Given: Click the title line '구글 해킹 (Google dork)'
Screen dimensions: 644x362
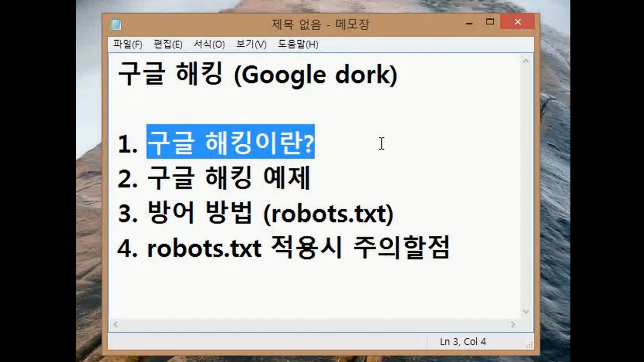Looking at the screenshot, I should coord(257,76).
